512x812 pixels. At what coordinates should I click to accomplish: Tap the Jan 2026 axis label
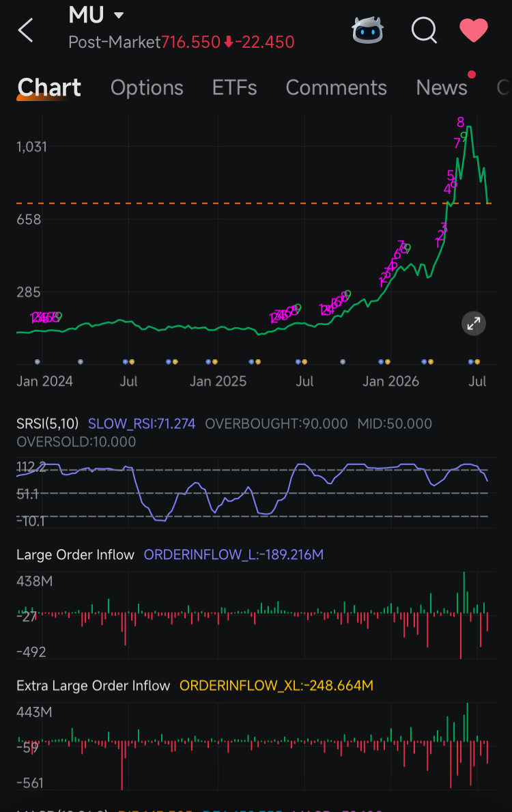[x=391, y=381]
